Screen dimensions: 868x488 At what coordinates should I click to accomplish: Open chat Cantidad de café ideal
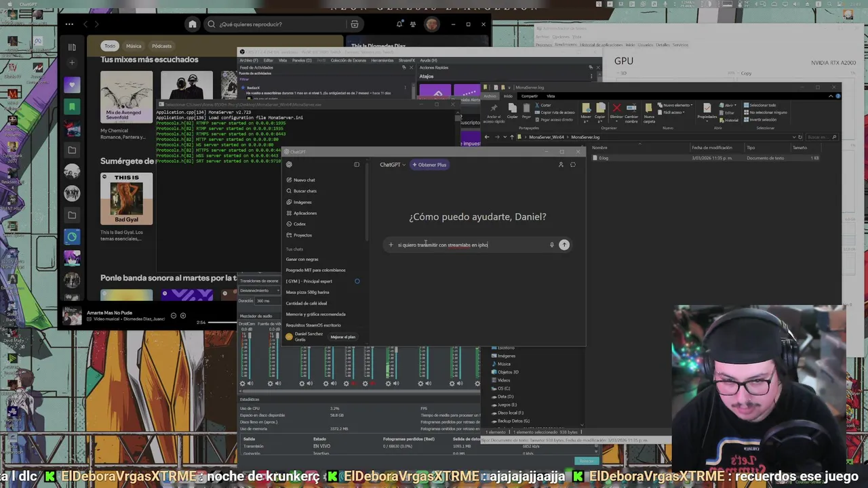click(x=307, y=303)
